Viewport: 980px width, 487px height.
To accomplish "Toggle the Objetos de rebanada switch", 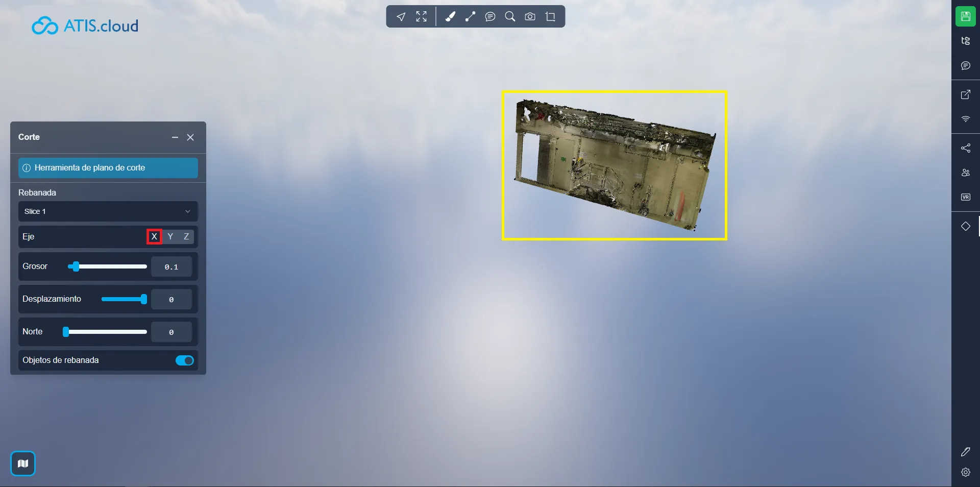I will coord(184,360).
